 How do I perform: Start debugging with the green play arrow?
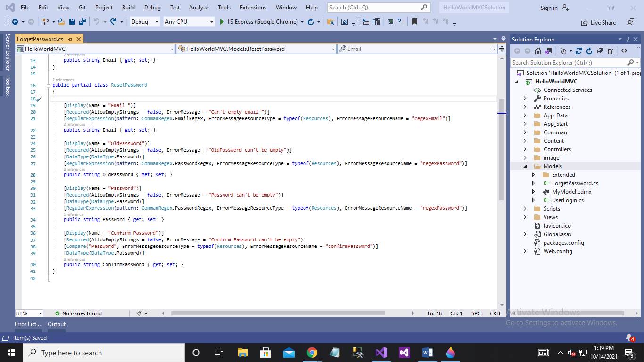pyautogui.click(x=223, y=22)
